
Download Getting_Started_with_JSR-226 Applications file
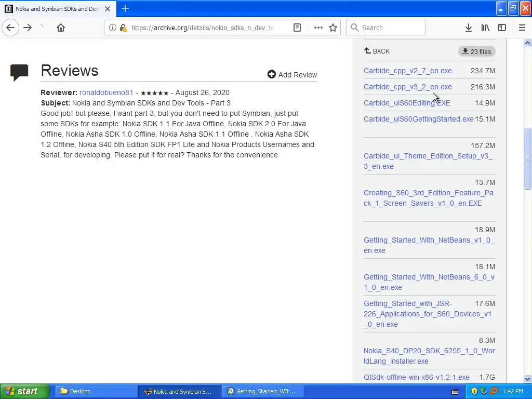428,314
